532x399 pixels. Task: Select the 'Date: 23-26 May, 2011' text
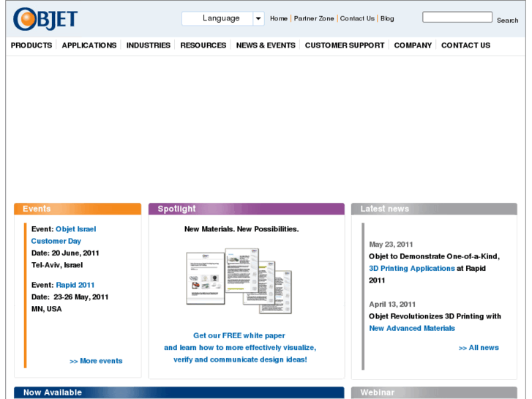(x=70, y=297)
